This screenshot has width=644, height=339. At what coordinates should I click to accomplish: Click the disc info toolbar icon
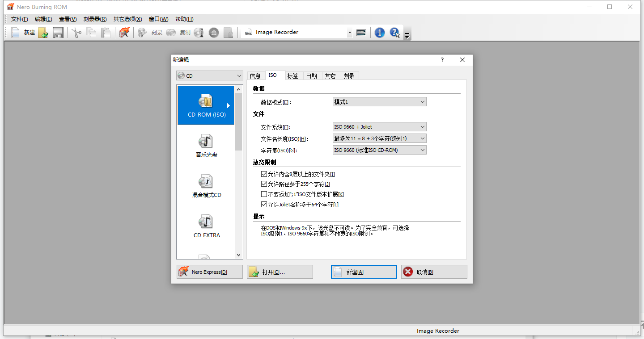[x=199, y=32]
